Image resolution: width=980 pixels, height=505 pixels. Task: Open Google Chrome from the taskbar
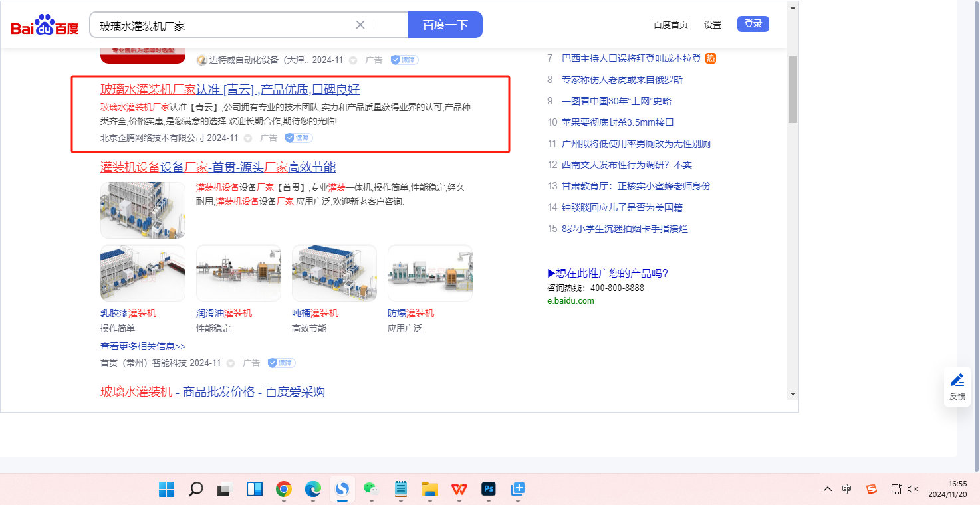coord(284,490)
